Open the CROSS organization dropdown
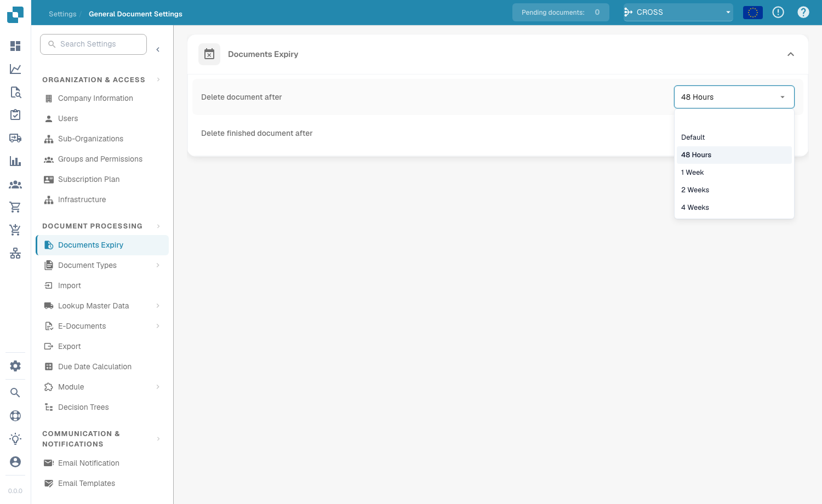The image size is (822, 504). [x=678, y=12]
